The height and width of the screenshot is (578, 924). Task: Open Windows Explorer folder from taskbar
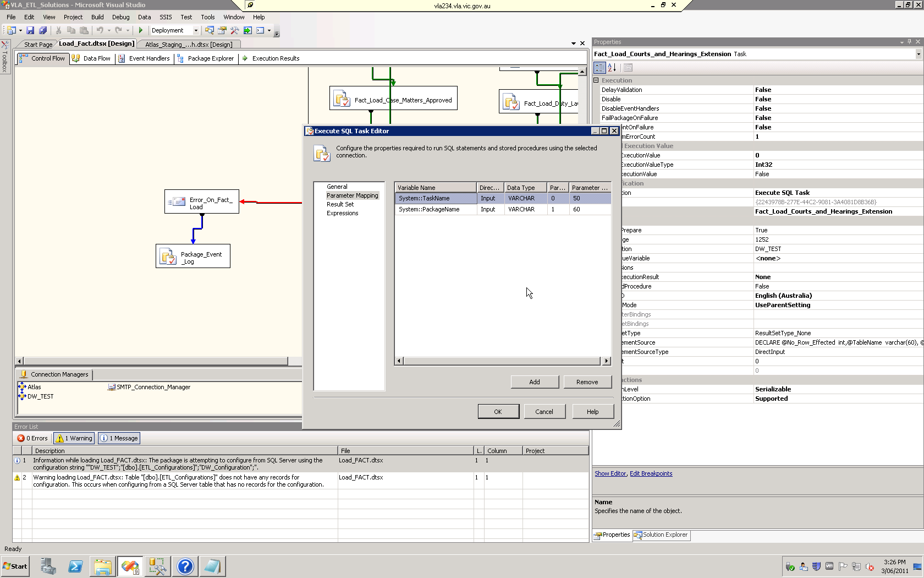tap(103, 566)
